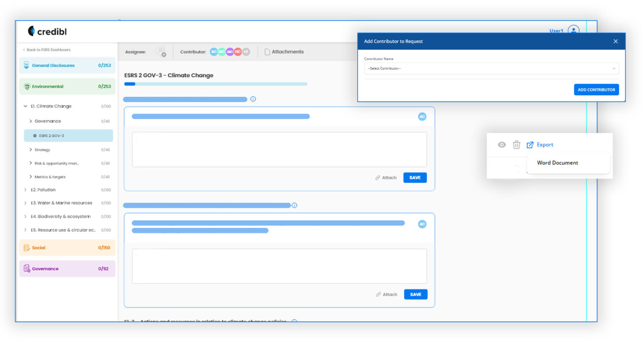Open the Select Contributor dropdown
This screenshot has width=644, height=343.
coord(491,68)
